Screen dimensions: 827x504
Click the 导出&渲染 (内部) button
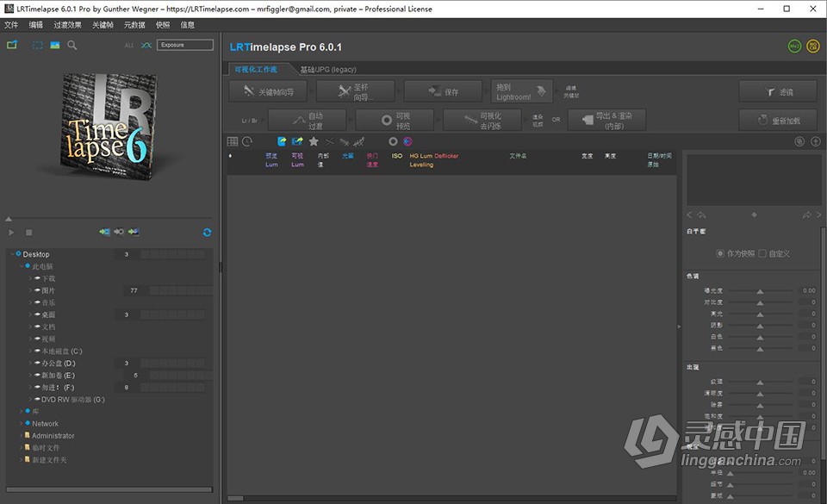606,121
